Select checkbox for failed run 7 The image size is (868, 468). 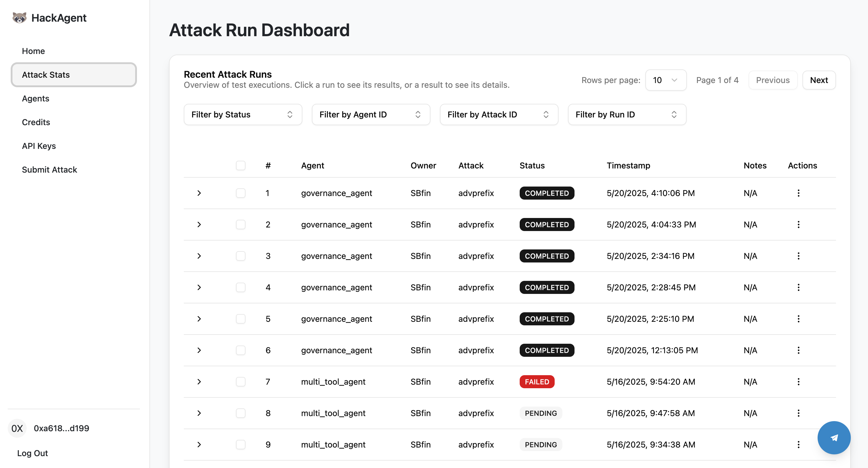[x=241, y=382]
